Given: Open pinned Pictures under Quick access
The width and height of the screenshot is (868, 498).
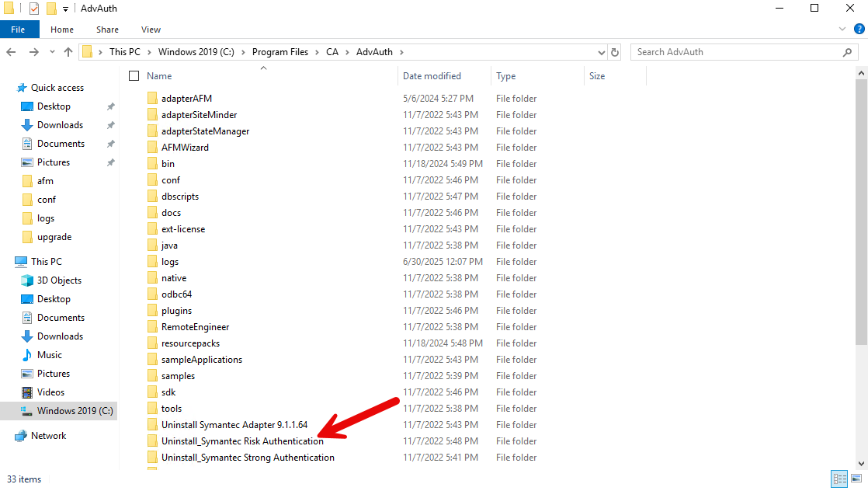Looking at the screenshot, I should [x=53, y=162].
